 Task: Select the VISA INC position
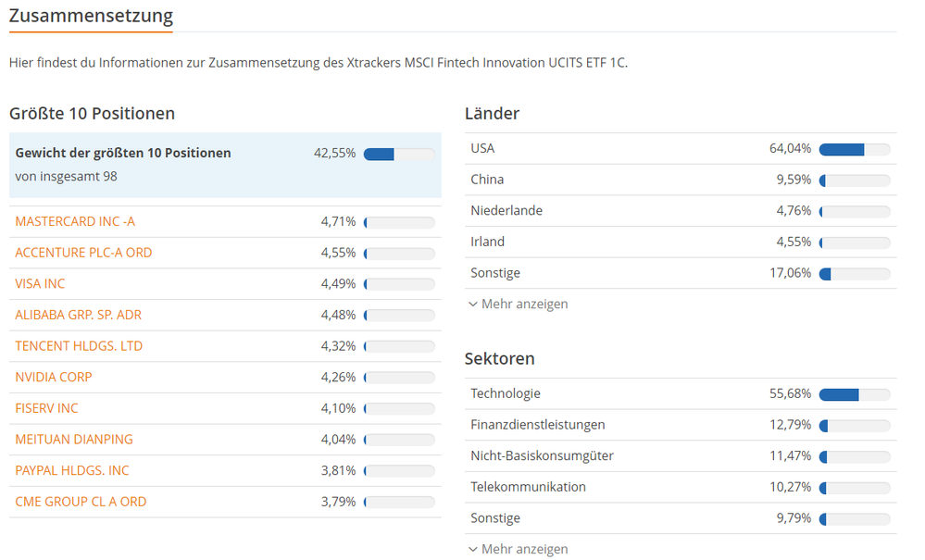(x=39, y=284)
